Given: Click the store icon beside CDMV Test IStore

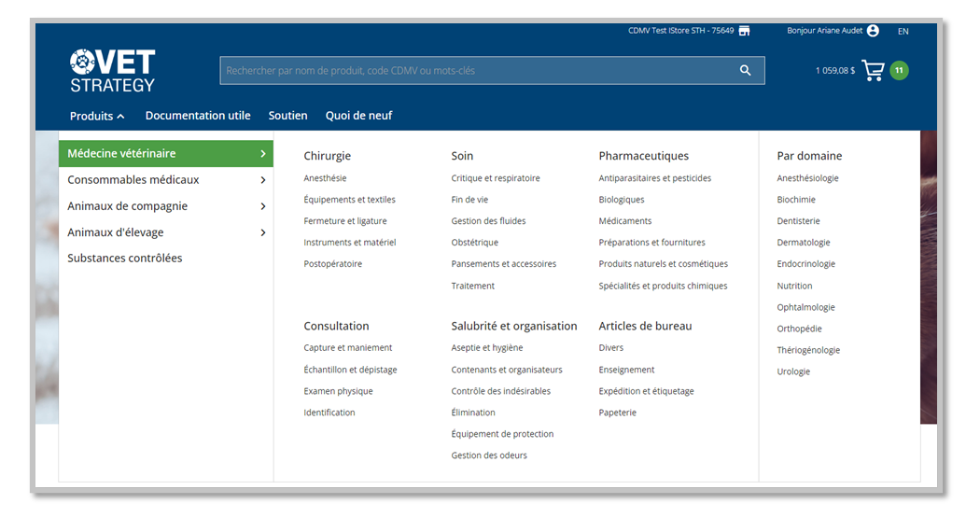Looking at the screenshot, I should pos(744,31).
